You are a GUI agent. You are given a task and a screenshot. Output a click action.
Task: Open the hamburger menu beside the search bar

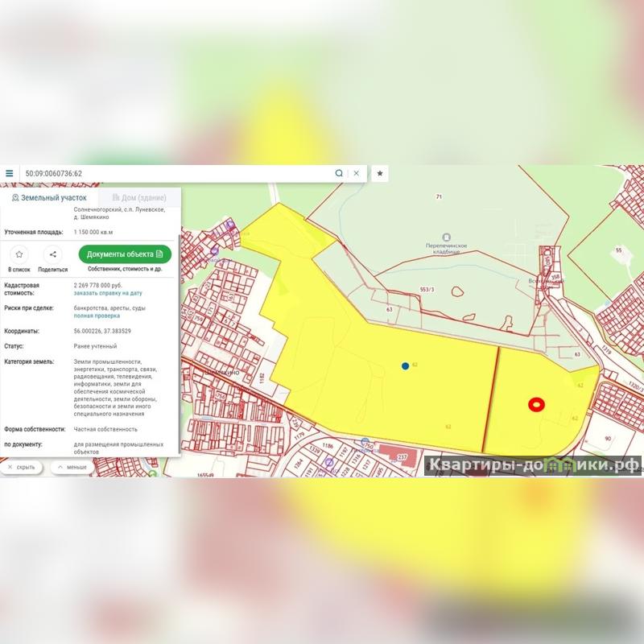pos(10,173)
